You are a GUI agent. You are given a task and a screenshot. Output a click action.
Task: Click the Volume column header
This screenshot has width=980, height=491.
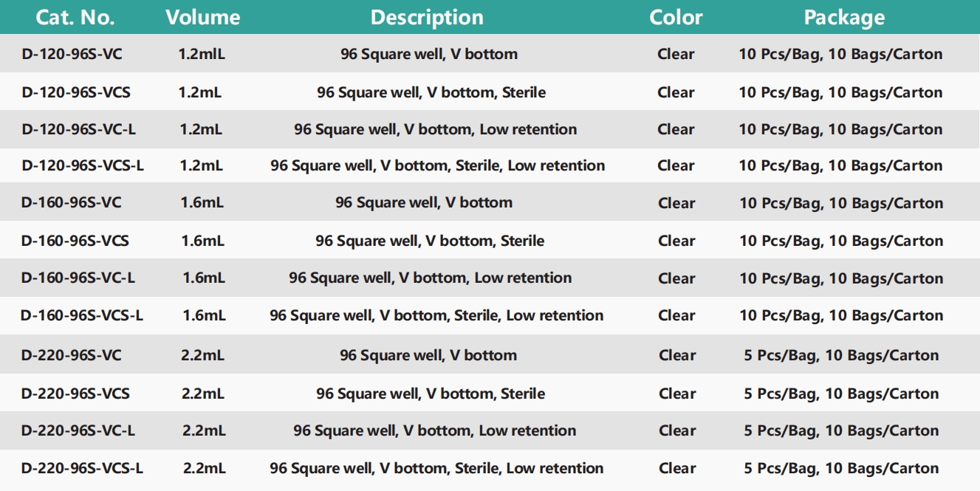click(203, 17)
